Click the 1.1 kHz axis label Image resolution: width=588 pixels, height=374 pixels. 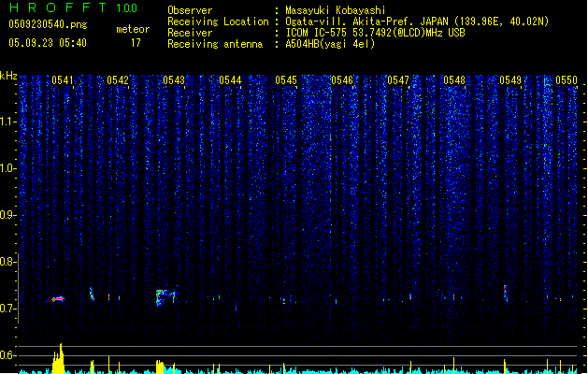pyautogui.click(x=7, y=122)
